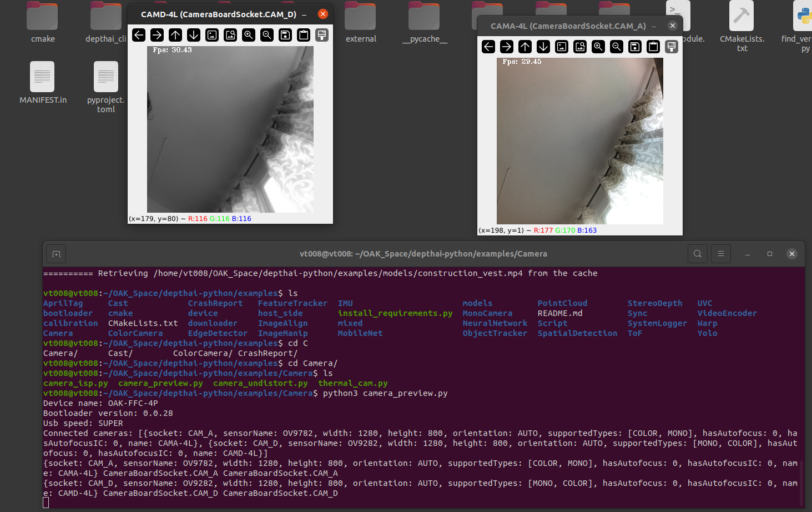Image resolution: width=812 pixels, height=512 pixels.
Task: Open the terminal hamburger menu
Action: (x=721, y=254)
